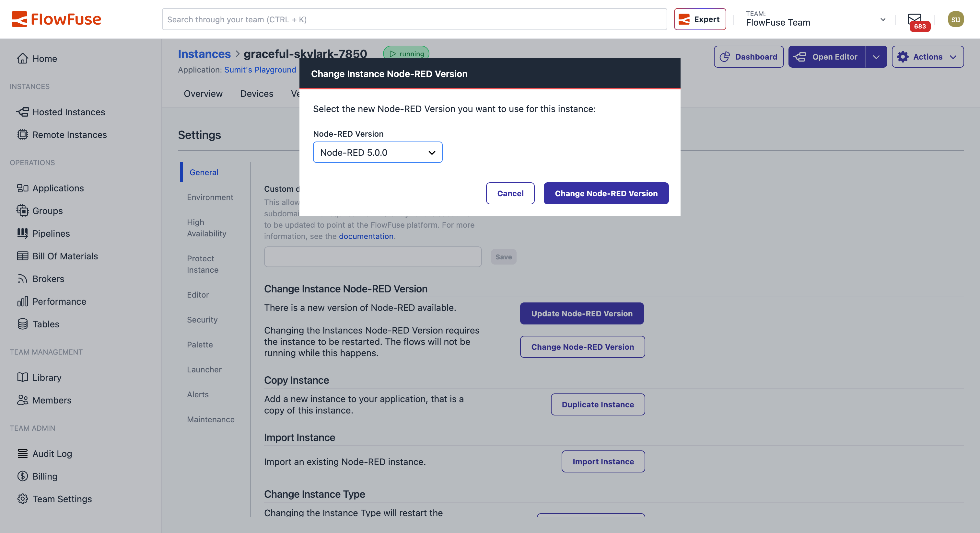Open Team Settings gear icon

pyautogui.click(x=22, y=499)
